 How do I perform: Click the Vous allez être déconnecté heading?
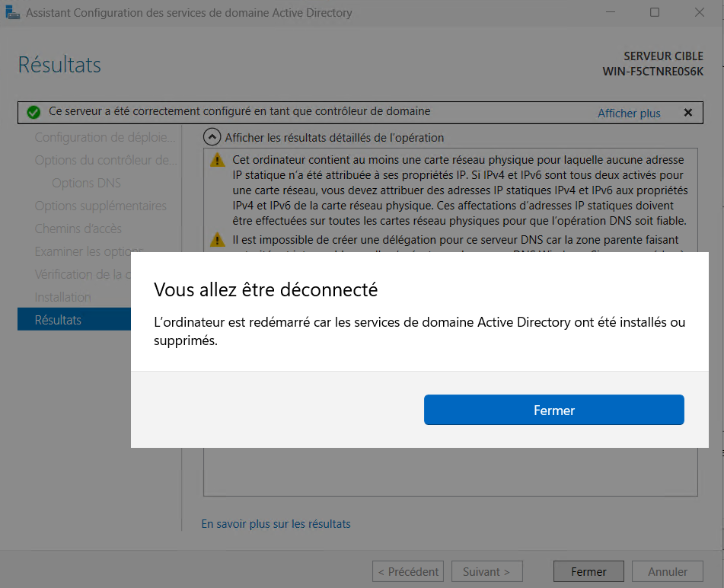(266, 289)
